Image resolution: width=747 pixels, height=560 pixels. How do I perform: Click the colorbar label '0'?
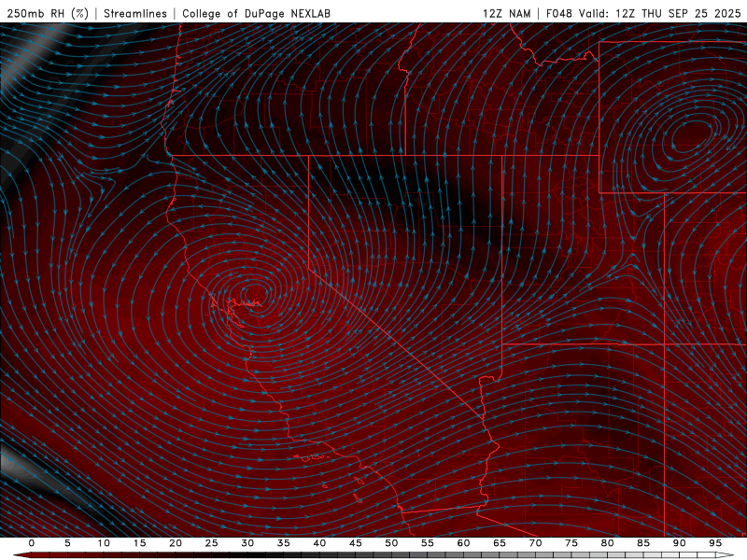pyautogui.click(x=32, y=543)
